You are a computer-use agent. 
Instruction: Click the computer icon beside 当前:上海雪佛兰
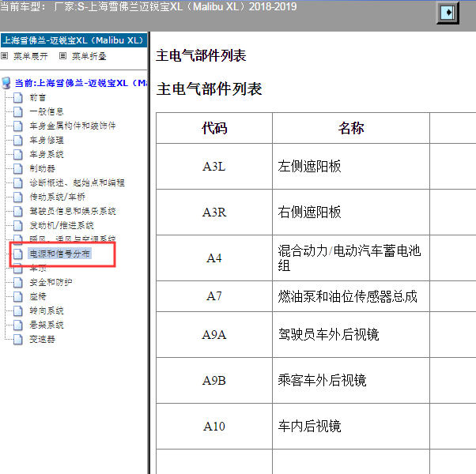tap(6, 83)
